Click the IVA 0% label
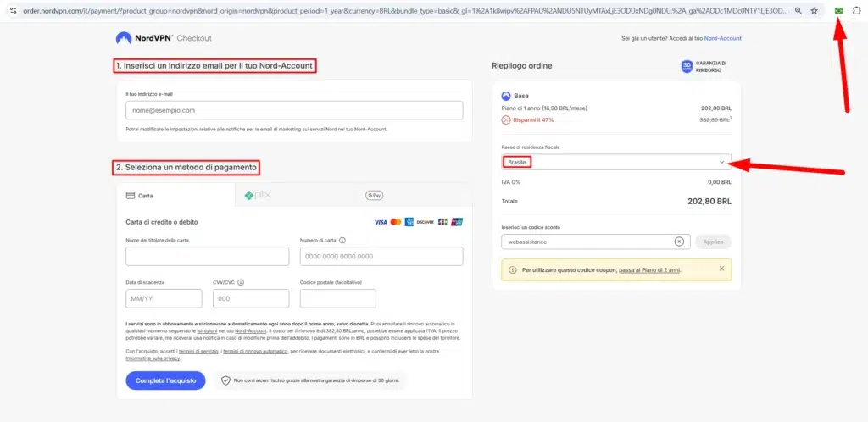This screenshot has height=422, width=868. [x=511, y=181]
